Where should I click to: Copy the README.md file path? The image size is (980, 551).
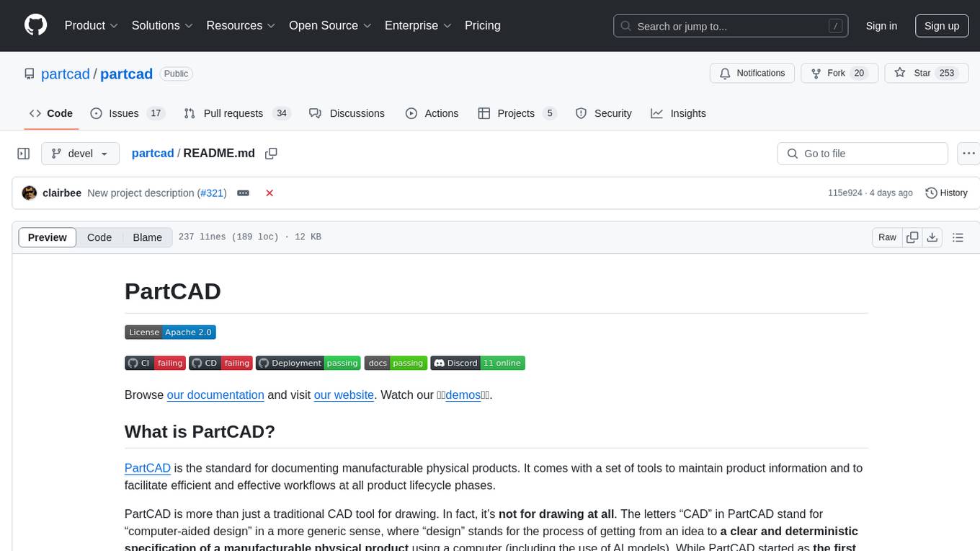click(x=271, y=153)
